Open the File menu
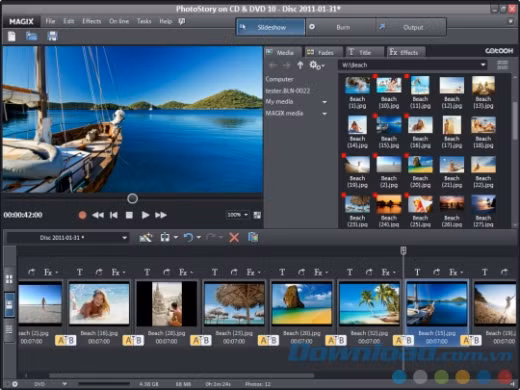Screen dimensions: 520x390 tap(50, 21)
